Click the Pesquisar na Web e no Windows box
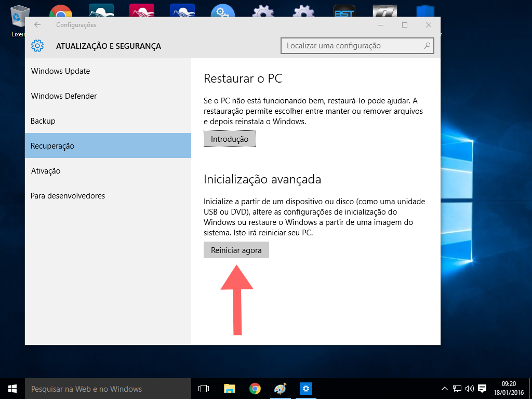Viewport: 532px width, 399px height. point(108,389)
